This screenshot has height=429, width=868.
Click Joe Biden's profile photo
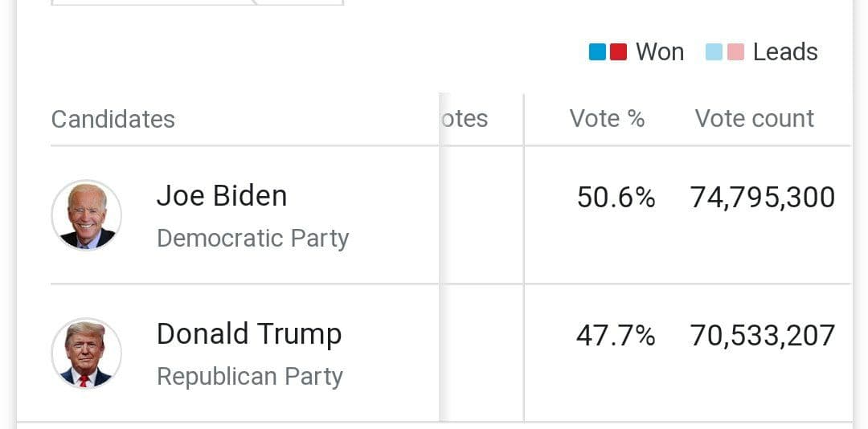86,215
